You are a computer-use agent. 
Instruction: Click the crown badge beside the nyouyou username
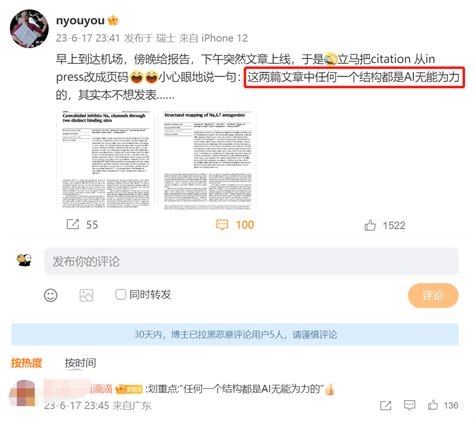pos(113,21)
